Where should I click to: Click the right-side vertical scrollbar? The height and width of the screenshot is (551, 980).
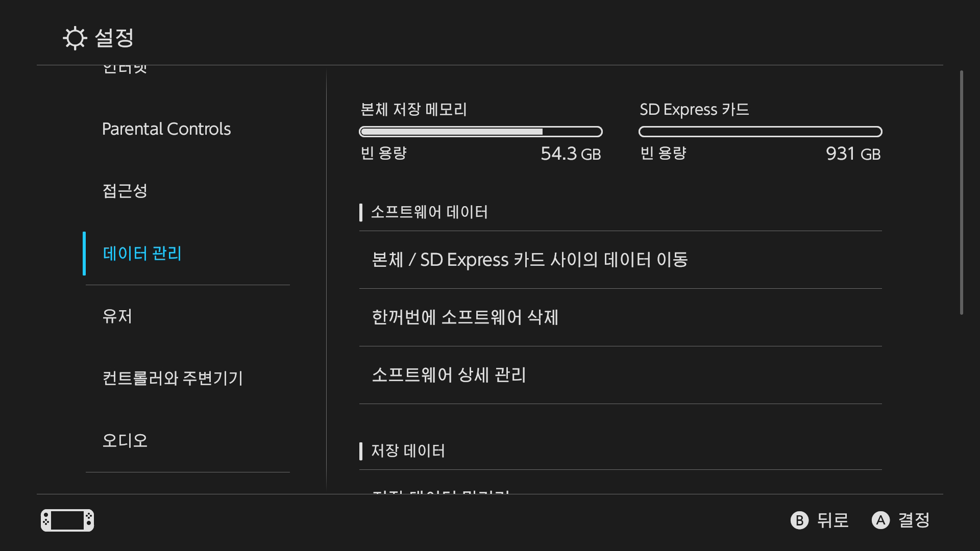pos(961,193)
